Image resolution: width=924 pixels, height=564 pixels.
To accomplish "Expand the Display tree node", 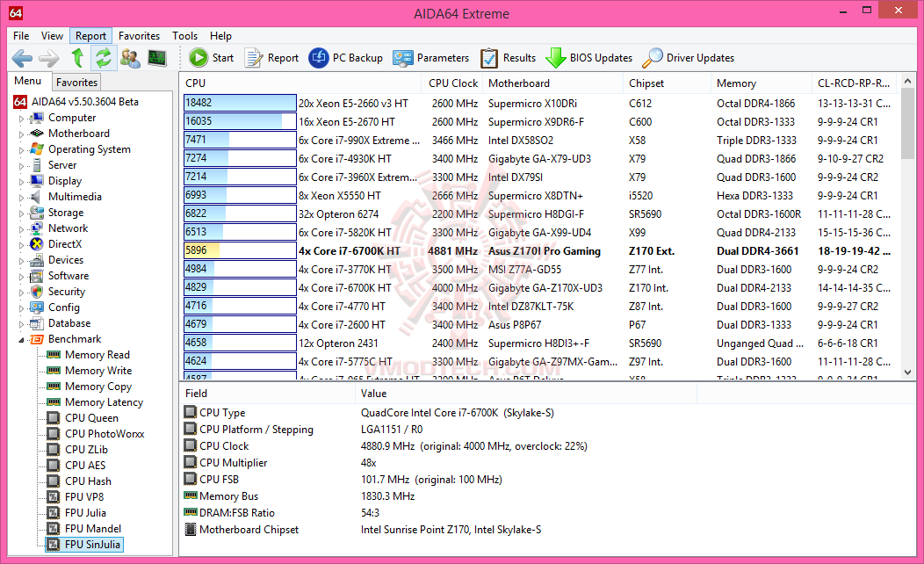I will click(x=21, y=182).
